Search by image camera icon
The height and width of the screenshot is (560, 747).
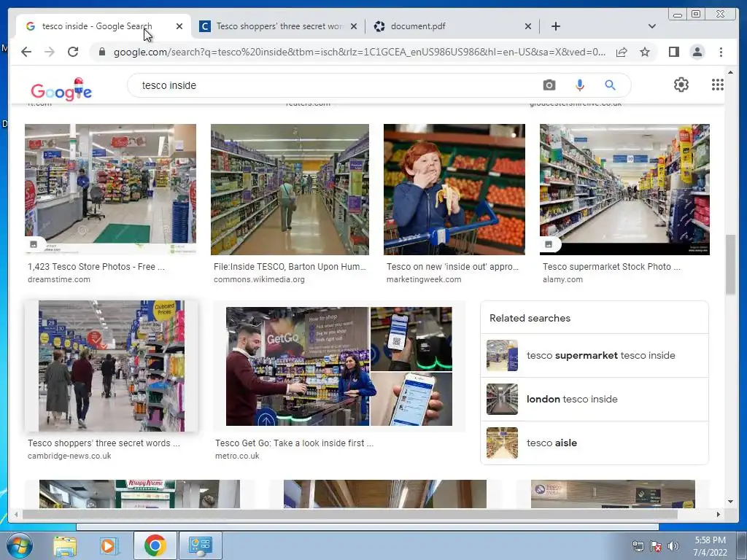tap(549, 85)
